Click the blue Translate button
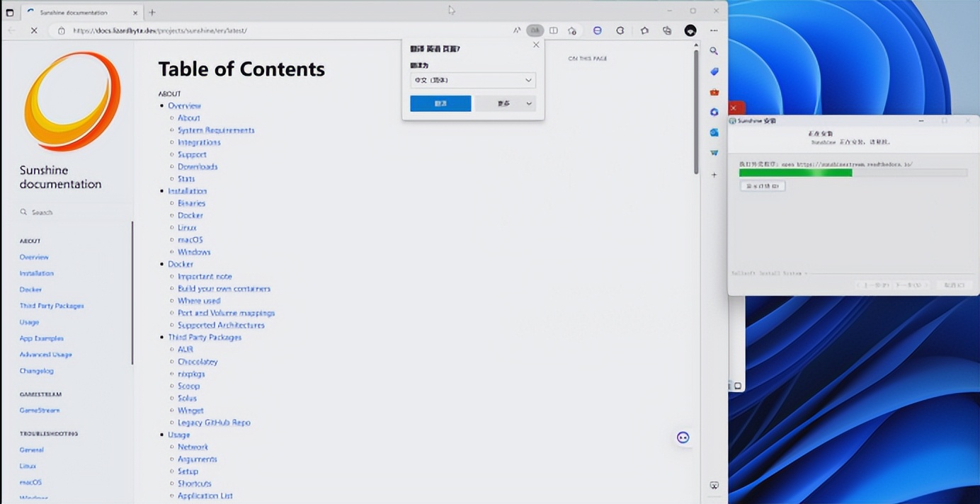Image resolution: width=980 pixels, height=504 pixels. (x=440, y=103)
